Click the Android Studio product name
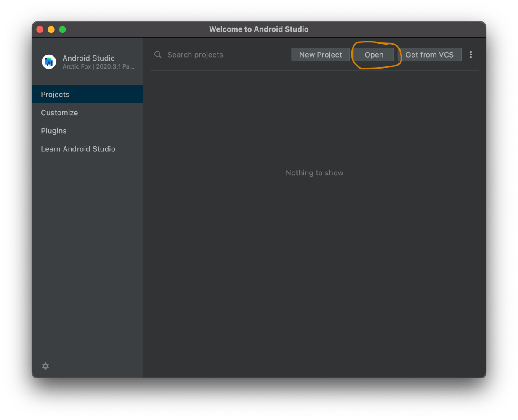This screenshot has width=518, height=420. click(x=88, y=58)
